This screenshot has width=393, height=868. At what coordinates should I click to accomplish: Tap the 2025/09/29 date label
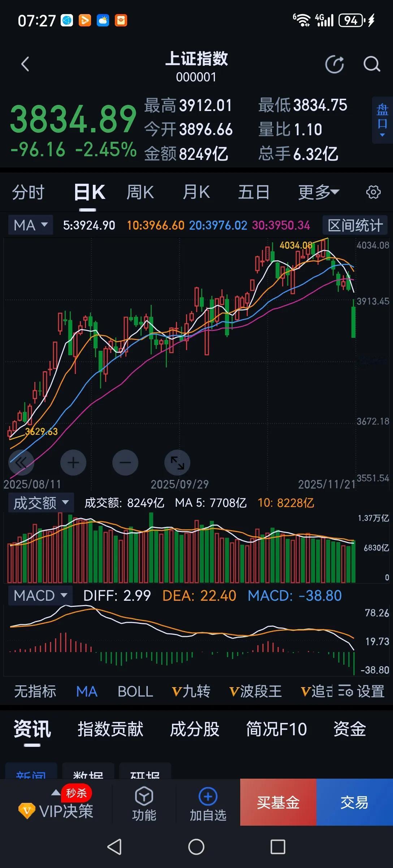tap(180, 484)
